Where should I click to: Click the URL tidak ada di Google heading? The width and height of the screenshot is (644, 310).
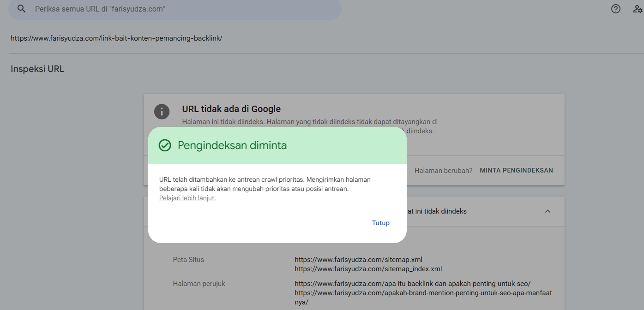click(x=231, y=109)
